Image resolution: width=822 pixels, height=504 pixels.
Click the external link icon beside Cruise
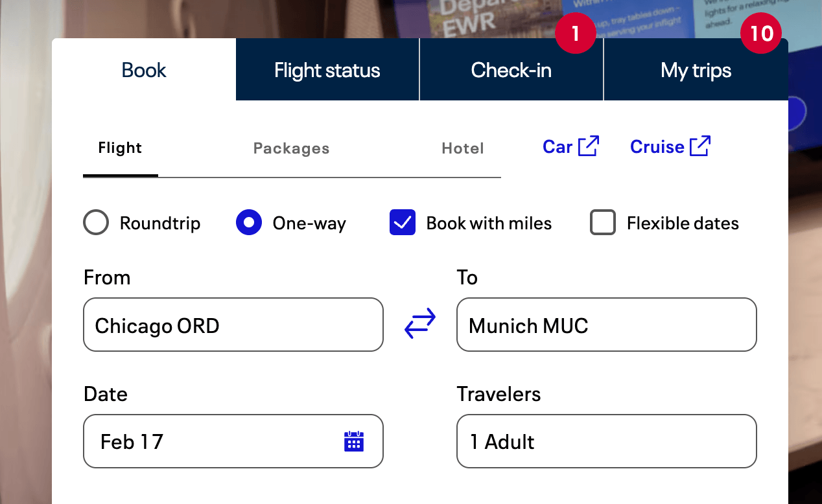point(700,146)
